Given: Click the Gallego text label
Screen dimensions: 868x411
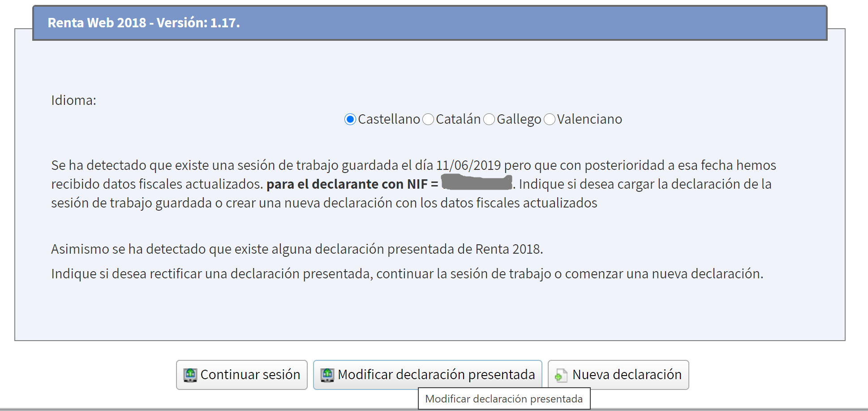Looking at the screenshot, I should 519,119.
